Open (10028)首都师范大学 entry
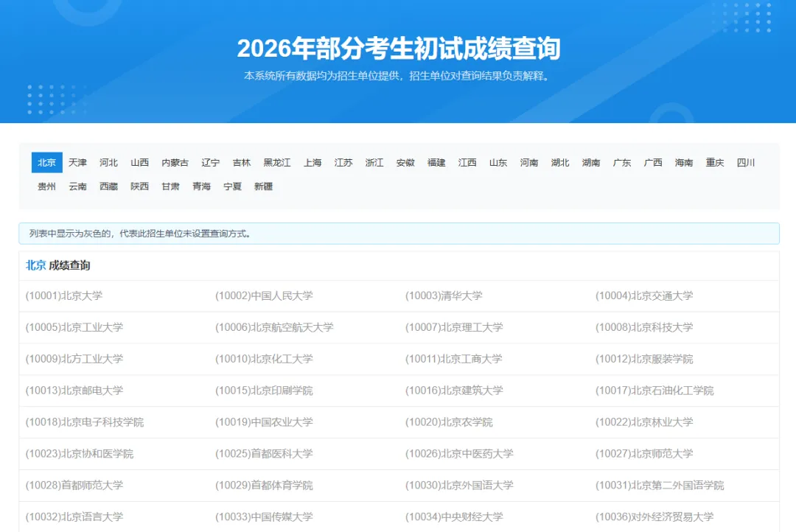The image size is (796, 532). (x=74, y=485)
